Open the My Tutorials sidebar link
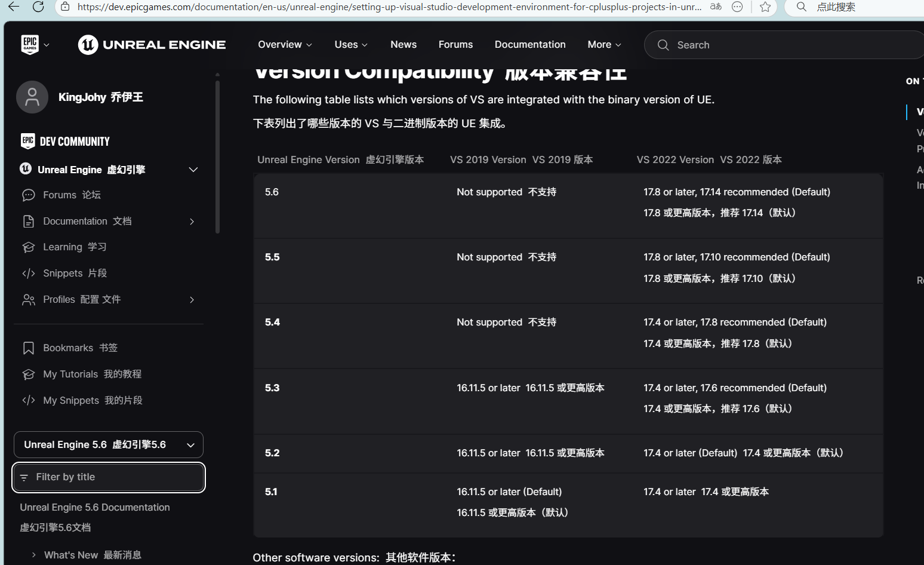 coord(92,374)
